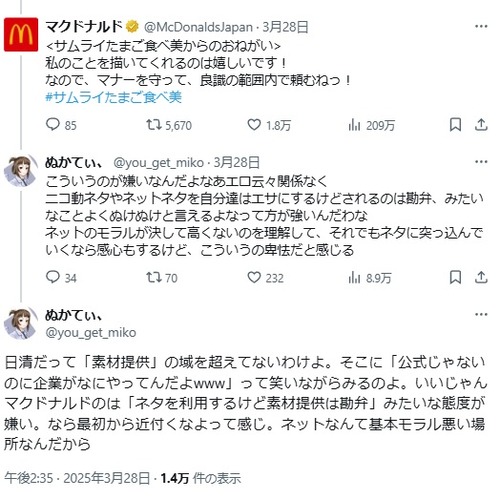The width and height of the screenshot is (500, 499).
Task: Open the @you_get_miko handle under main tweet
Action: pyautogui.click(x=91, y=333)
